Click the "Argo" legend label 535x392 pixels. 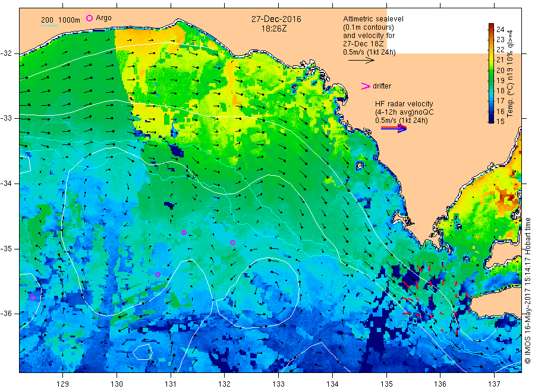tap(103, 18)
